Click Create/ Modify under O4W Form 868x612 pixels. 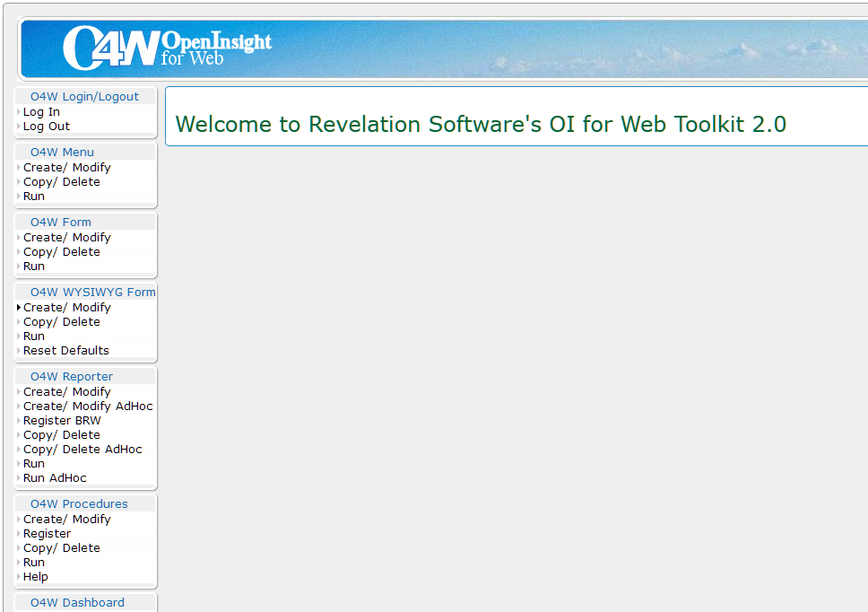67,237
